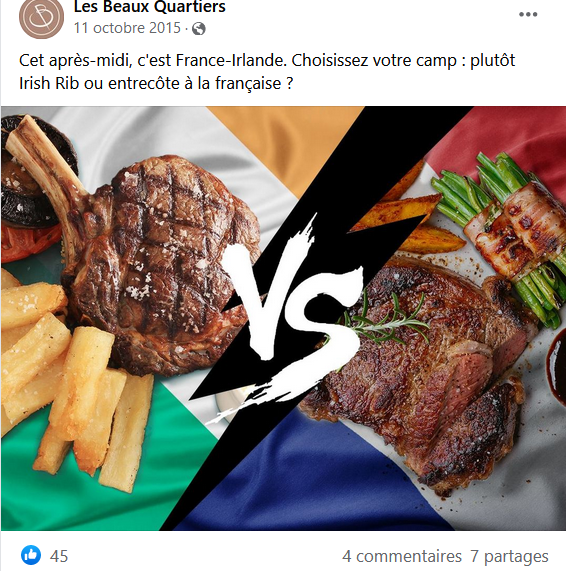The width and height of the screenshot is (566, 571).
Task: View the 45 reactions count
Action: pos(59,556)
